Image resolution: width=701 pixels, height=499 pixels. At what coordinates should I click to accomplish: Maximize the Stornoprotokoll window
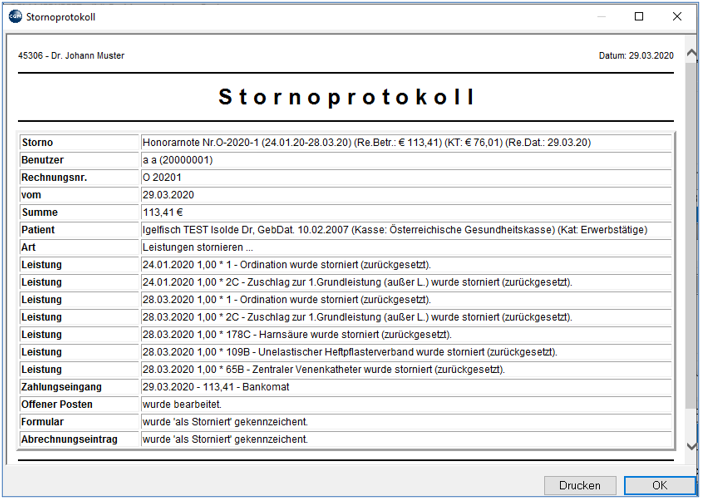click(639, 17)
